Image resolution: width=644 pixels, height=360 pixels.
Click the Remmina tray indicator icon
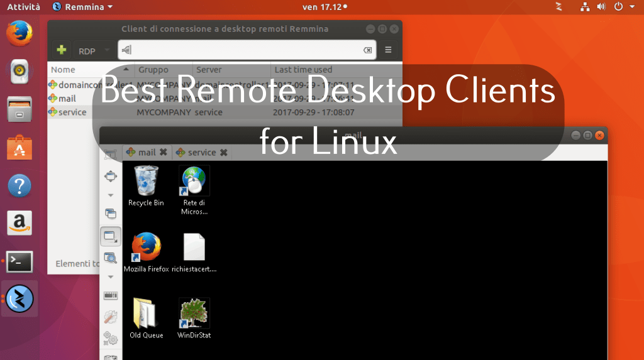tap(558, 6)
